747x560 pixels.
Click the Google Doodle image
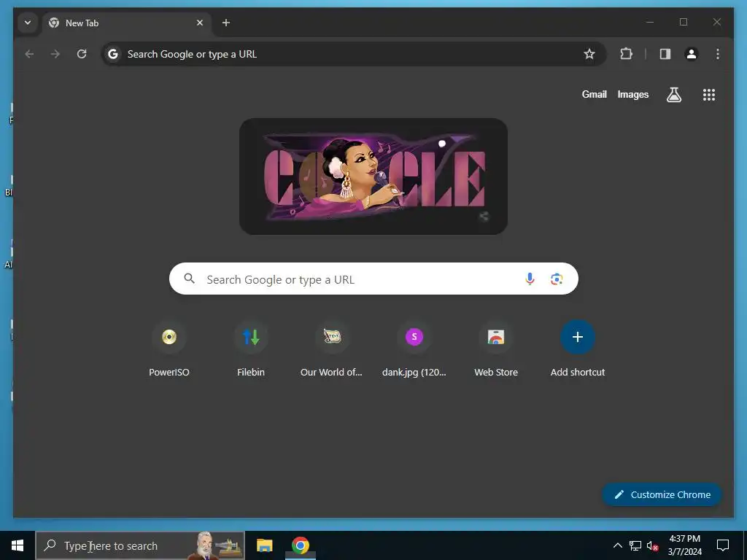point(373,176)
